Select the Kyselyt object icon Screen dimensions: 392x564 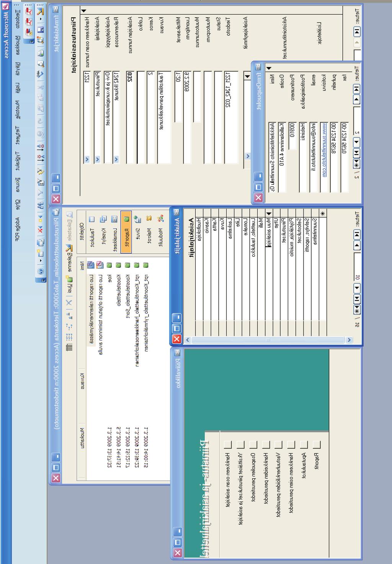[103, 219]
